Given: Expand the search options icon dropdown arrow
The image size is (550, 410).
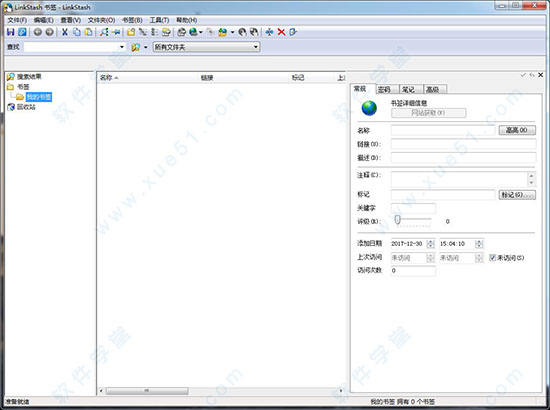Looking at the screenshot, I should click(146, 47).
